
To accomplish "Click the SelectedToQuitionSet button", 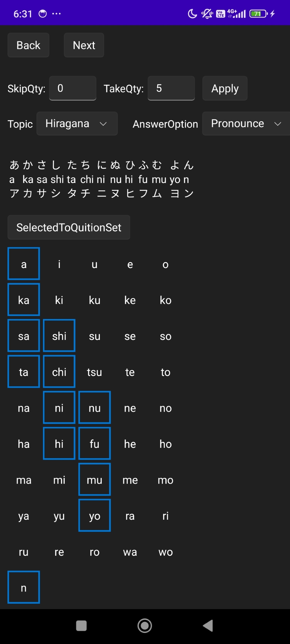I will pyautogui.click(x=69, y=227).
